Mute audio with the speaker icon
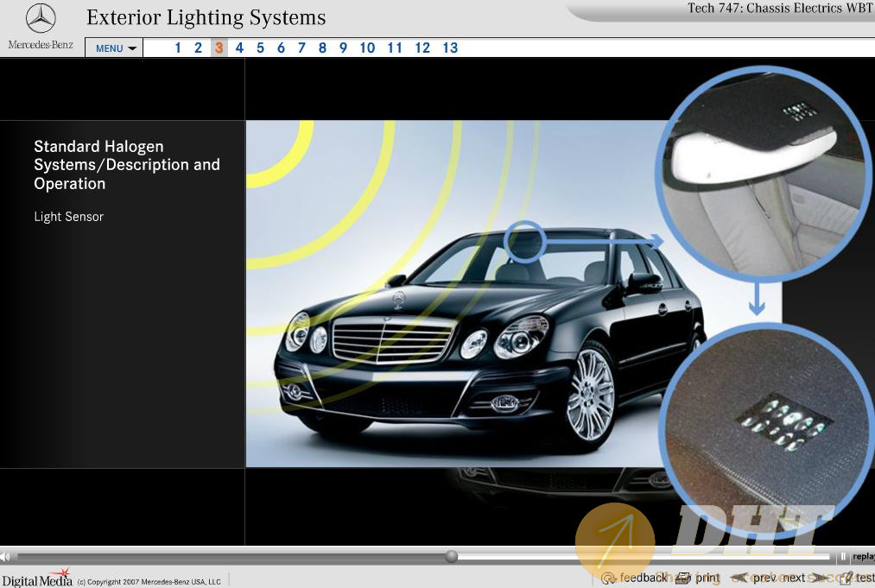 coord(5,556)
